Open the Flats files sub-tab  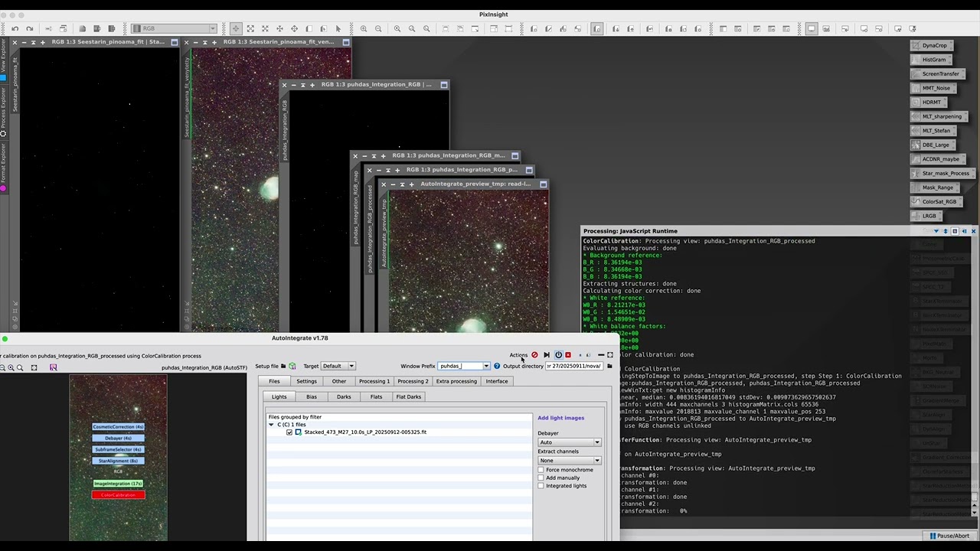(x=376, y=396)
